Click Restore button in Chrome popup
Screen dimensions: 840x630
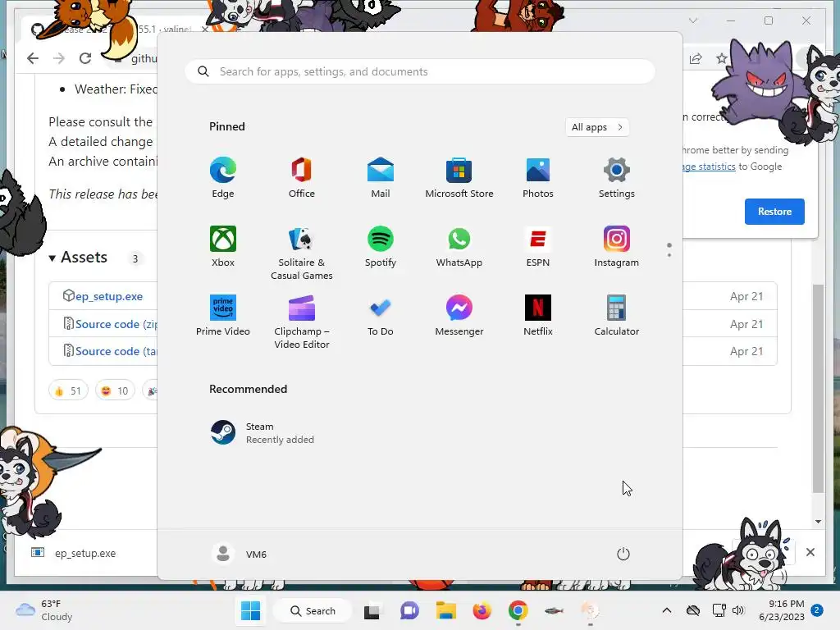[774, 212]
